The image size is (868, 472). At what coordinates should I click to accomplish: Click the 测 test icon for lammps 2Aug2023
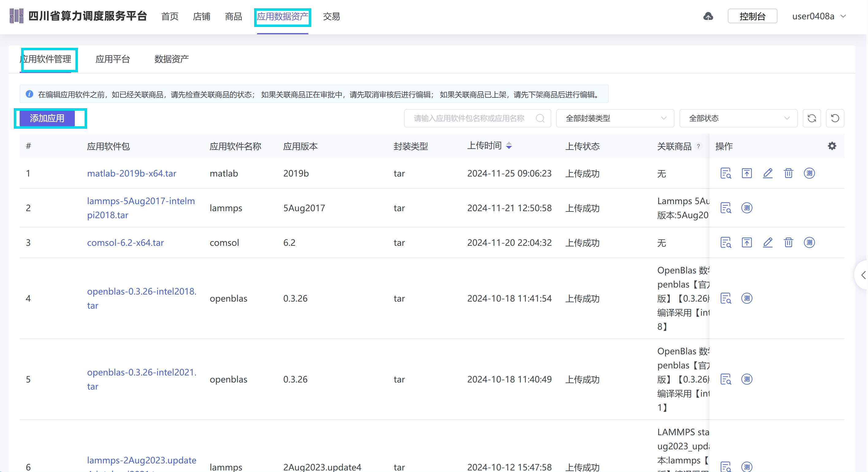[x=747, y=466]
